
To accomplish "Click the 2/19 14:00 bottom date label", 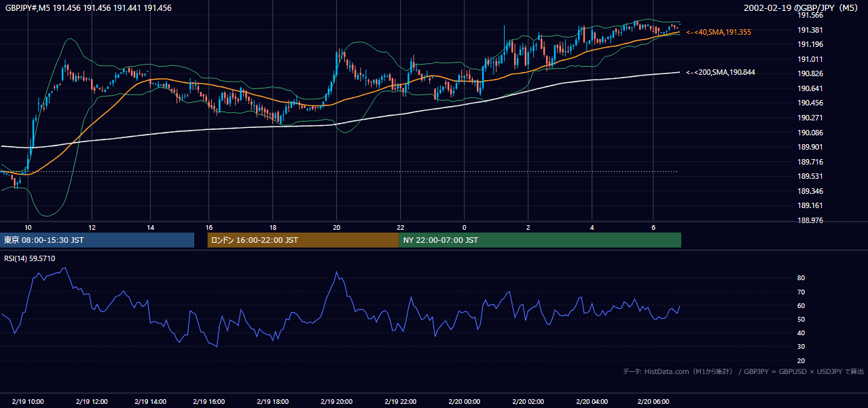I will [x=151, y=401].
